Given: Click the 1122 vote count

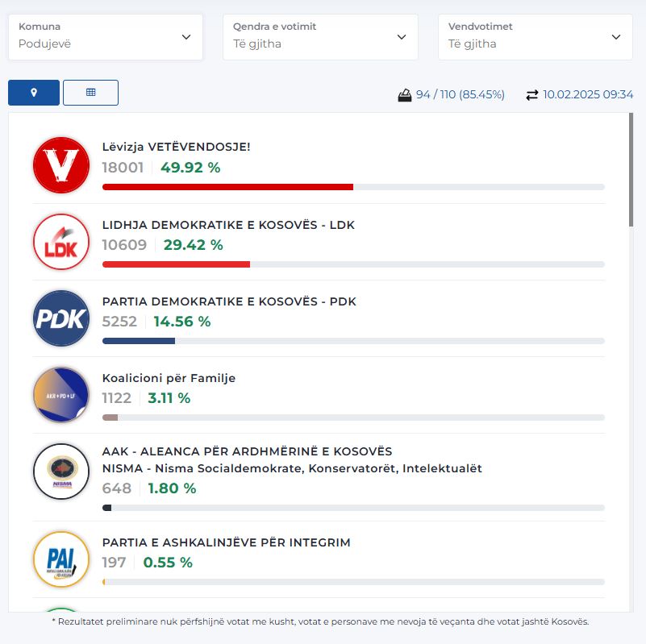Looking at the screenshot, I should point(117,398).
